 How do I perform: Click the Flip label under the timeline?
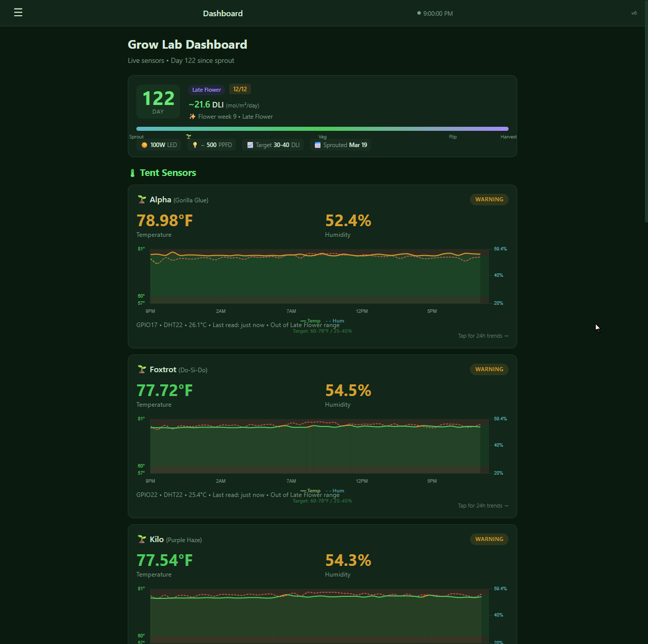pyautogui.click(x=453, y=137)
